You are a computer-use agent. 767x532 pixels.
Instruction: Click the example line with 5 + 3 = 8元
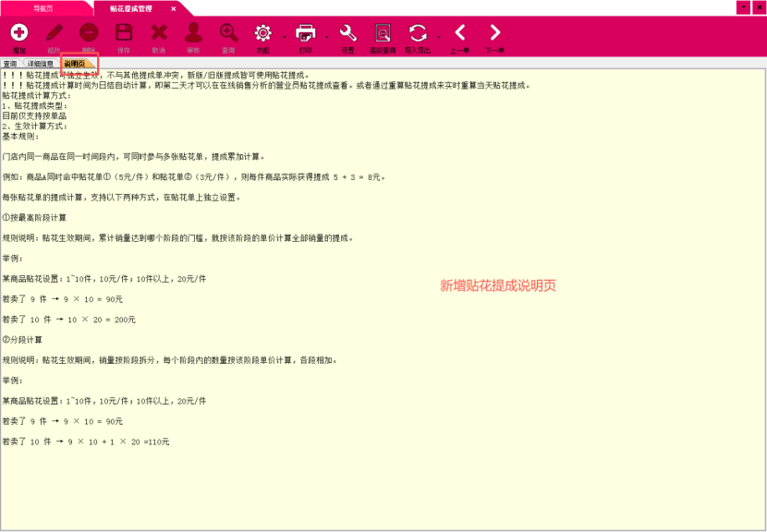coord(194,177)
